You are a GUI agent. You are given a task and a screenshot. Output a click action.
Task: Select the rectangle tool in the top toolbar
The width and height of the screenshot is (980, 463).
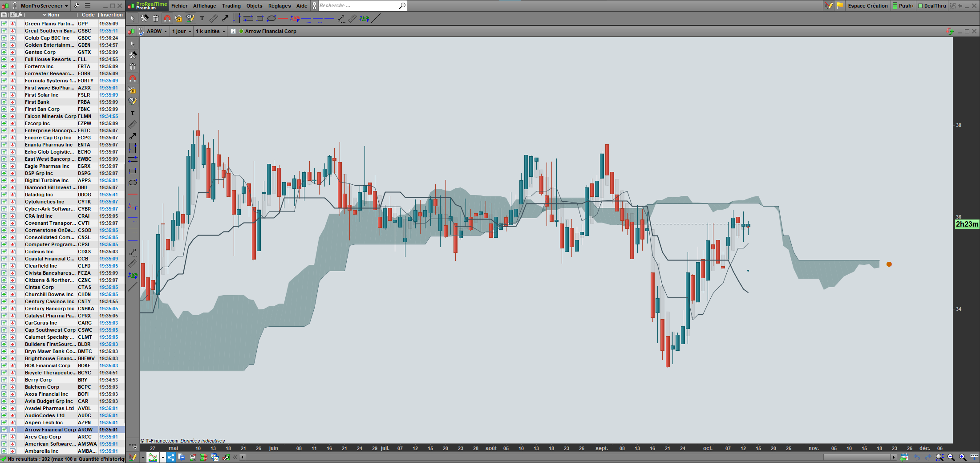(x=260, y=19)
